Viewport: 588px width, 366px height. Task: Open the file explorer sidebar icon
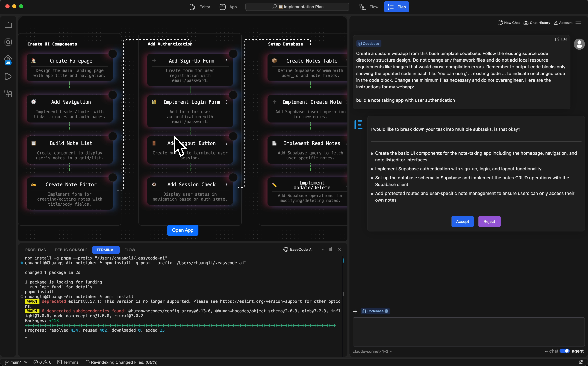pyautogui.click(x=8, y=25)
